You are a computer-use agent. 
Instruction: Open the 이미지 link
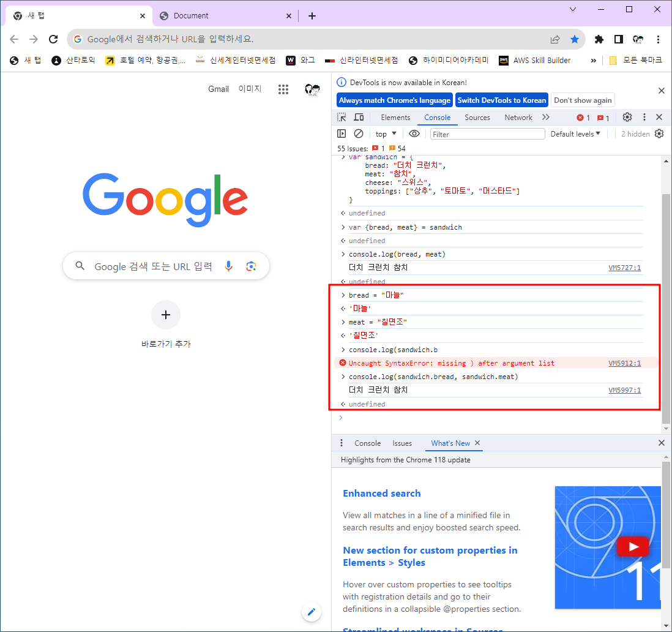(250, 89)
